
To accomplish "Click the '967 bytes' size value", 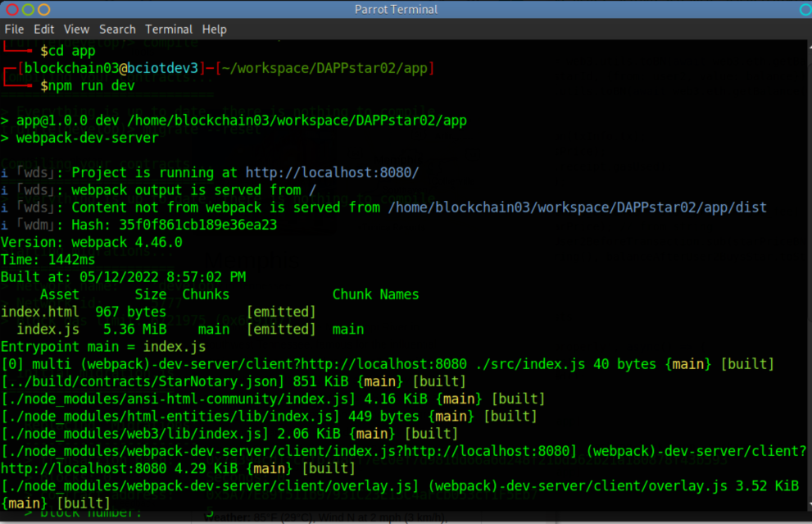I will [x=131, y=312].
